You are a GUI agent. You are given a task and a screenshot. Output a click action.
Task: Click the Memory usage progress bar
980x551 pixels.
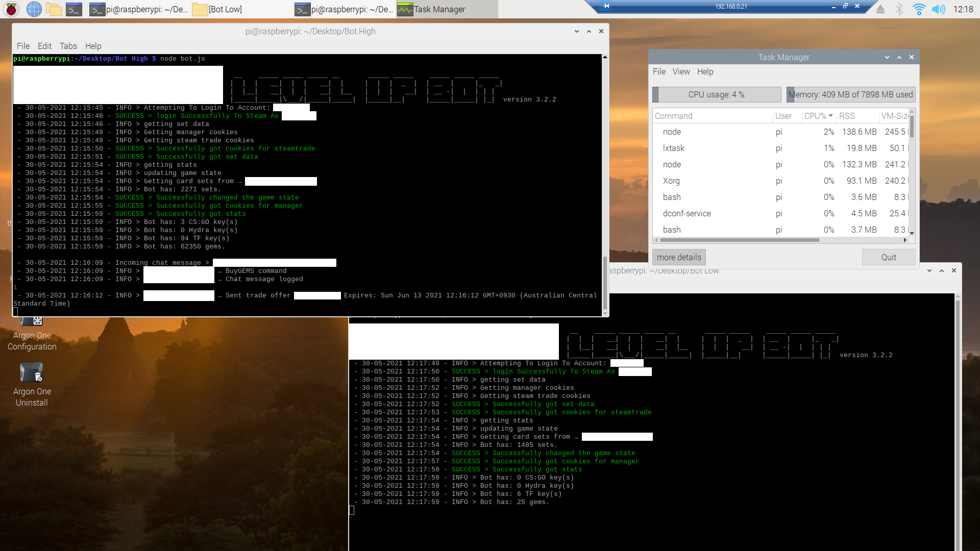point(851,94)
